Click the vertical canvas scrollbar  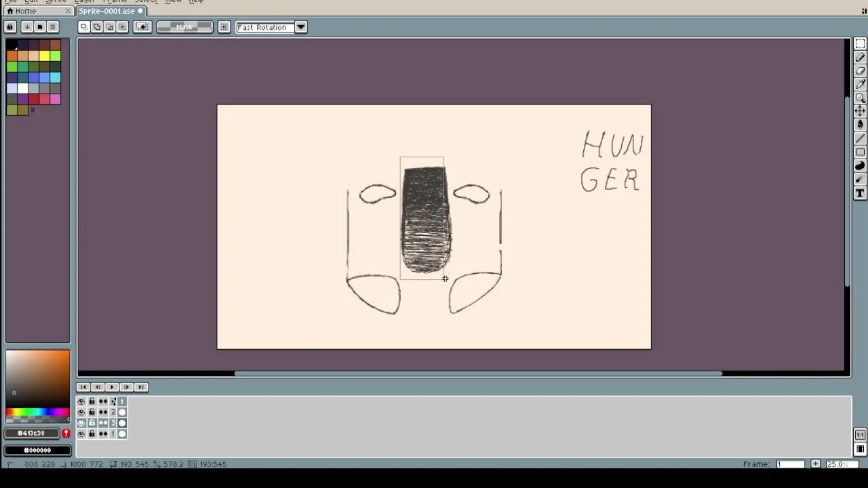[x=848, y=192]
